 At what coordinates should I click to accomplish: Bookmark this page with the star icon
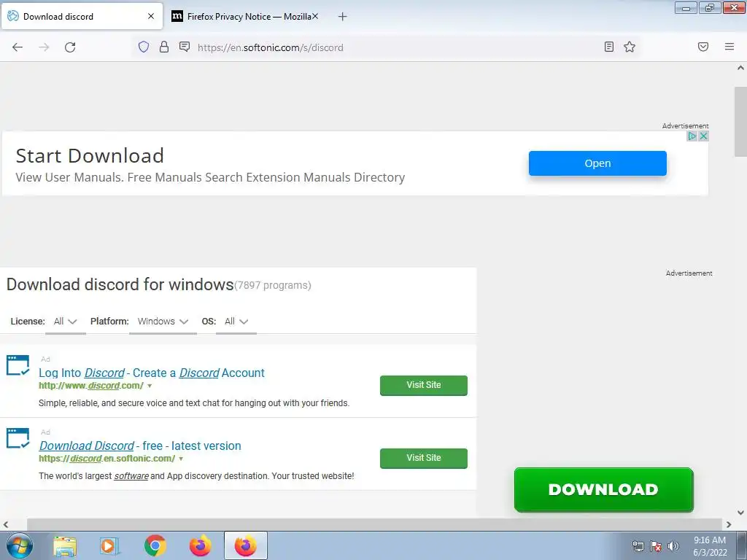(630, 47)
